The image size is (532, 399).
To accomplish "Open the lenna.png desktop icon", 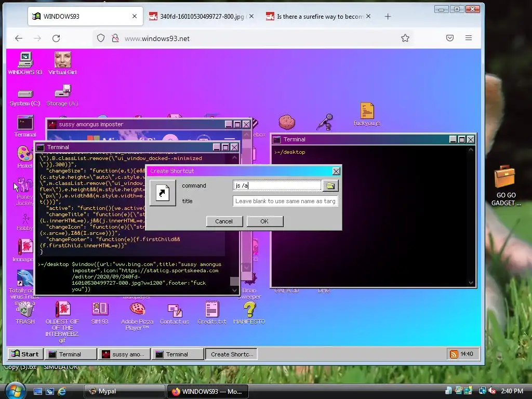I will (x=25, y=247).
